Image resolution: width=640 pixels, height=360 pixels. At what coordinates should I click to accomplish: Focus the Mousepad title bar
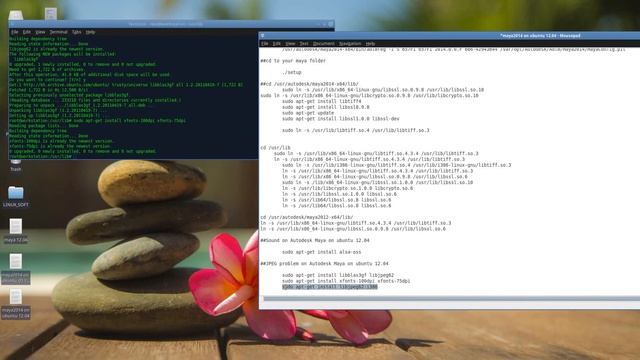(449, 36)
